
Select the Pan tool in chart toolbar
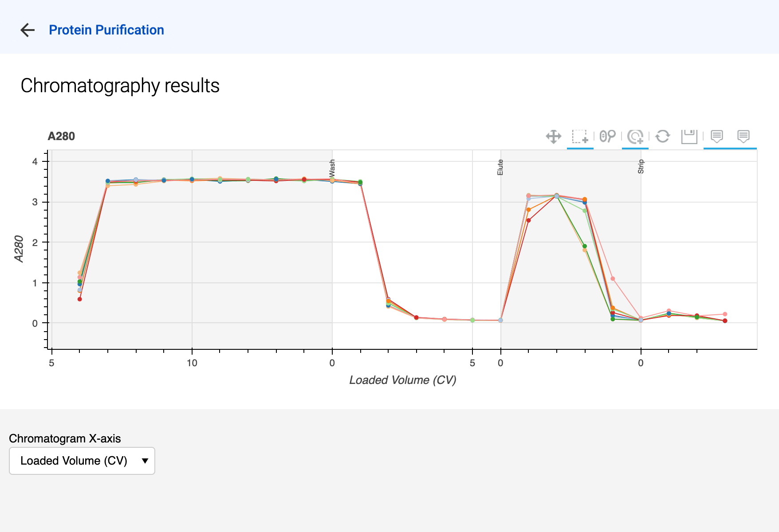click(x=554, y=137)
